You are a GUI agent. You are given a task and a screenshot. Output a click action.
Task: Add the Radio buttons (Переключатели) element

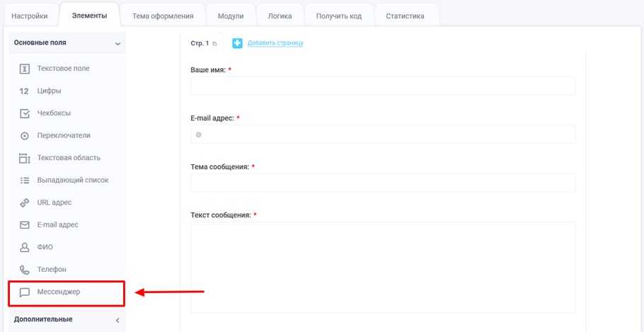point(63,135)
